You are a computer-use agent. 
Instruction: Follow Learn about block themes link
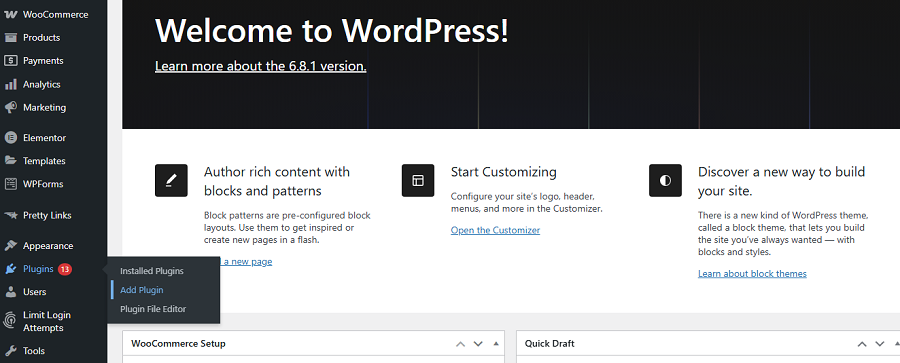click(752, 273)
